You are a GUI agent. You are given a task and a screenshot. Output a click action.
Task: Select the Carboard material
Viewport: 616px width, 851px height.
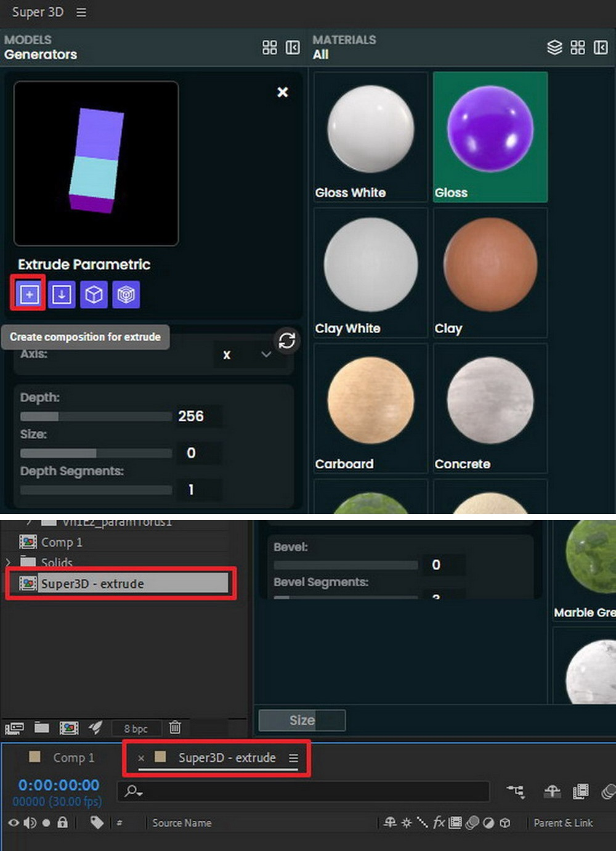371,408
